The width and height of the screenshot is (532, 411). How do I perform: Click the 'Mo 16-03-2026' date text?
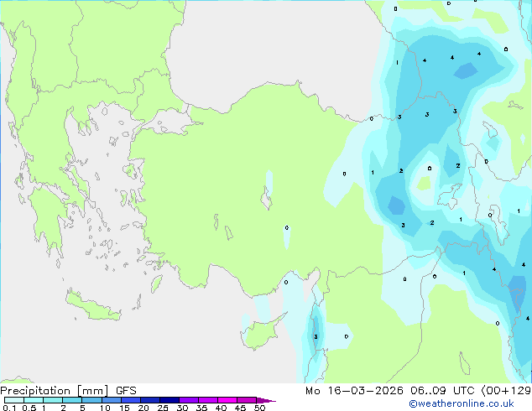coord(354,391)
